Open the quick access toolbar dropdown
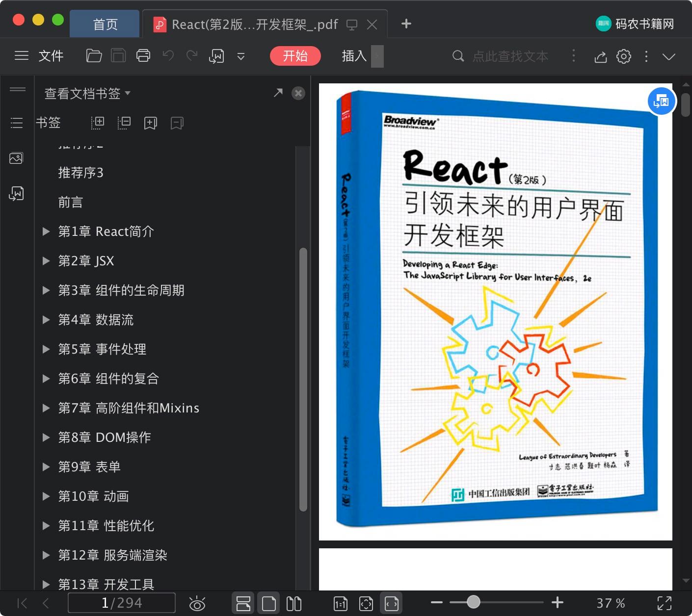692x616 pixels. tap(241, 56)
